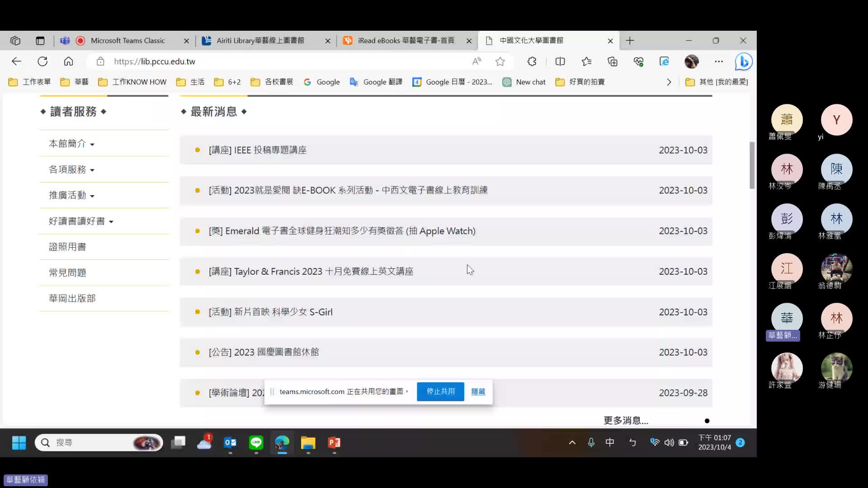
Task: Open the 常見問題 sidebar menu item
Action: point(67,272)
